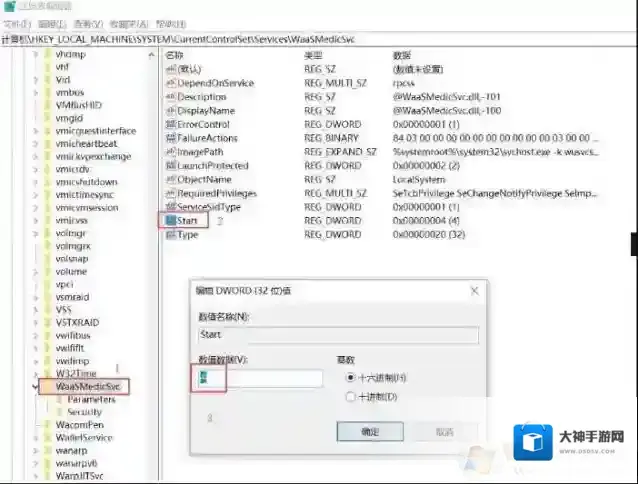
Task: Click the ErrorControl value icon
Action: 170,124
